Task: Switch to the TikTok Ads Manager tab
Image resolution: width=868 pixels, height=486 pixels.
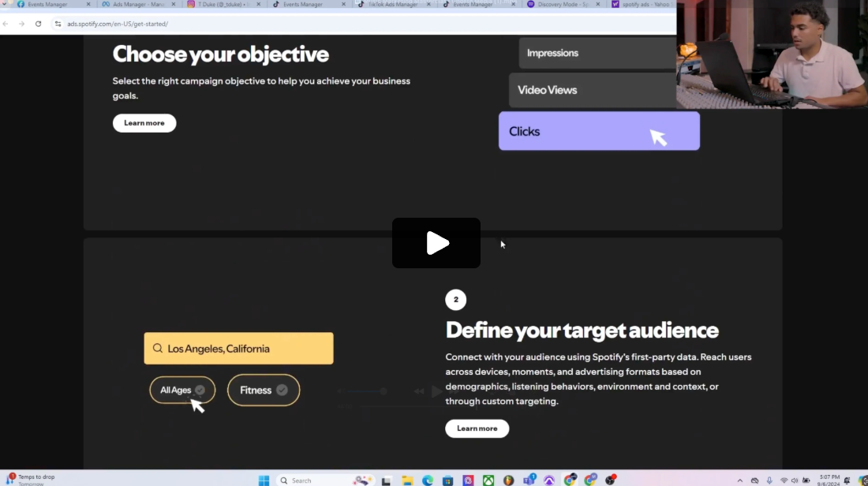Action: (x=392, y=5)
